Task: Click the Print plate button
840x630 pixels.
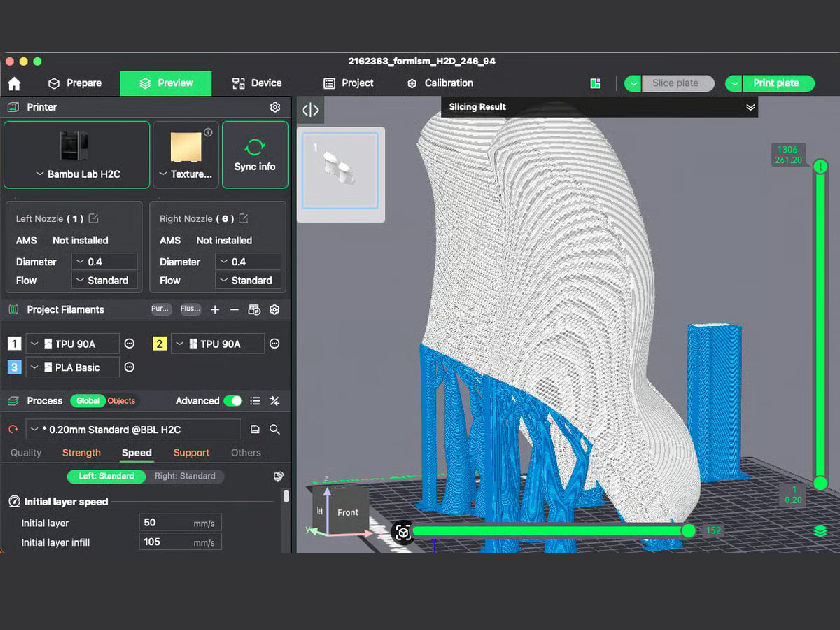Action: point(778,83)
